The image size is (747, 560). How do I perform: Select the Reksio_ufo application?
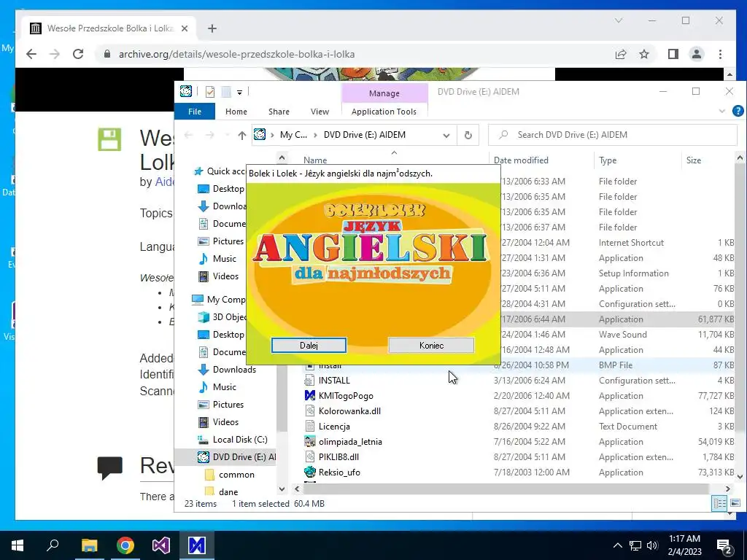tap(339, 472)
